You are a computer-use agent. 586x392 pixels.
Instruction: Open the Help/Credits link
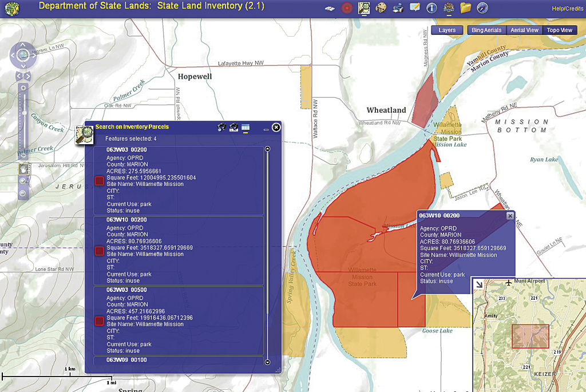pyautogui.click(x=567, y=9)
